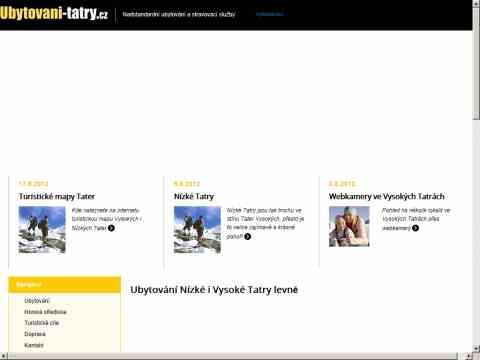Click arrow icon after Nízké Tatry excerpt
Viewport: 480px width, 360px height.
[247, 236]
